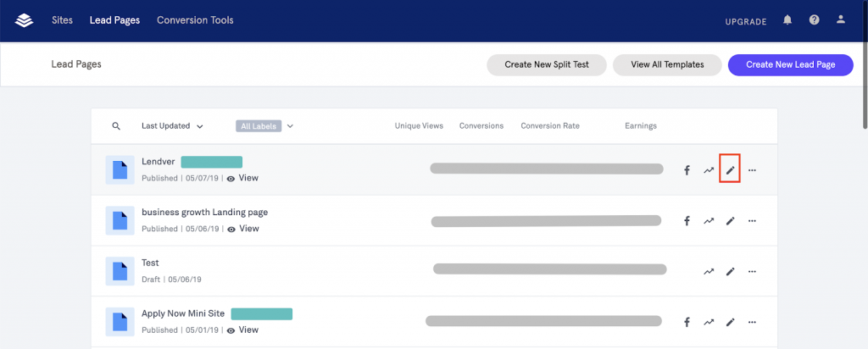
Task: Open the notifications bell
Action: (x=787, y=20)
